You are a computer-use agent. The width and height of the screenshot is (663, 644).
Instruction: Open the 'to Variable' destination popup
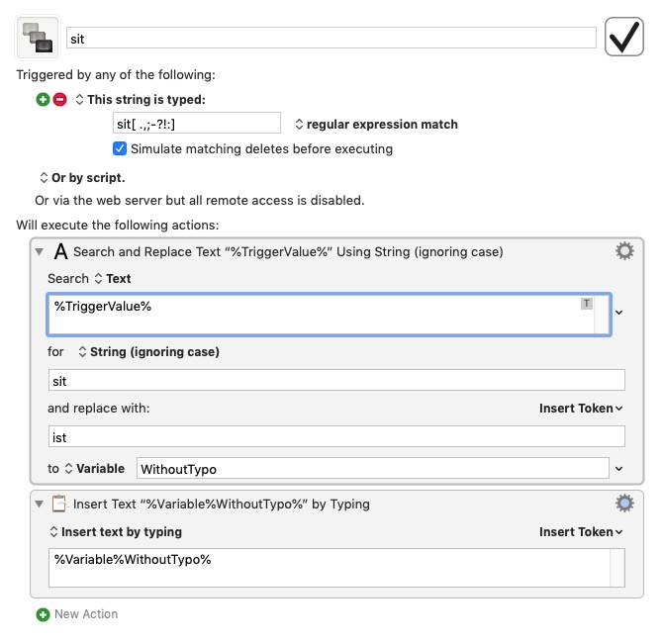95,469
